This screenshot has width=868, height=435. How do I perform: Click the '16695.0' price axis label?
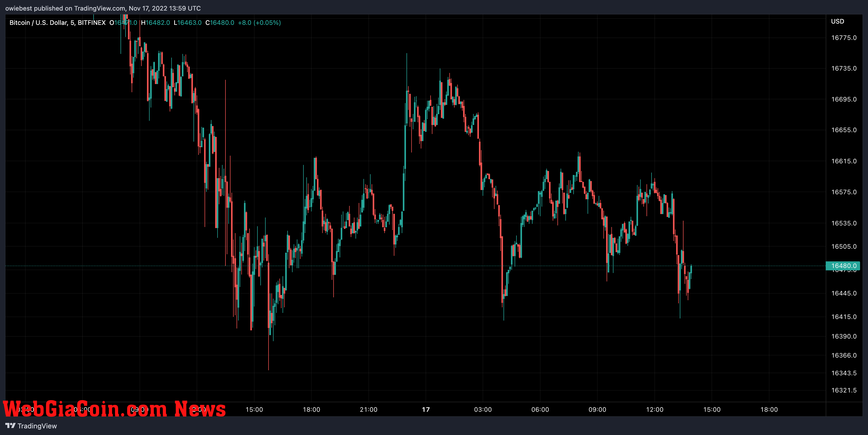coord(844,99)
